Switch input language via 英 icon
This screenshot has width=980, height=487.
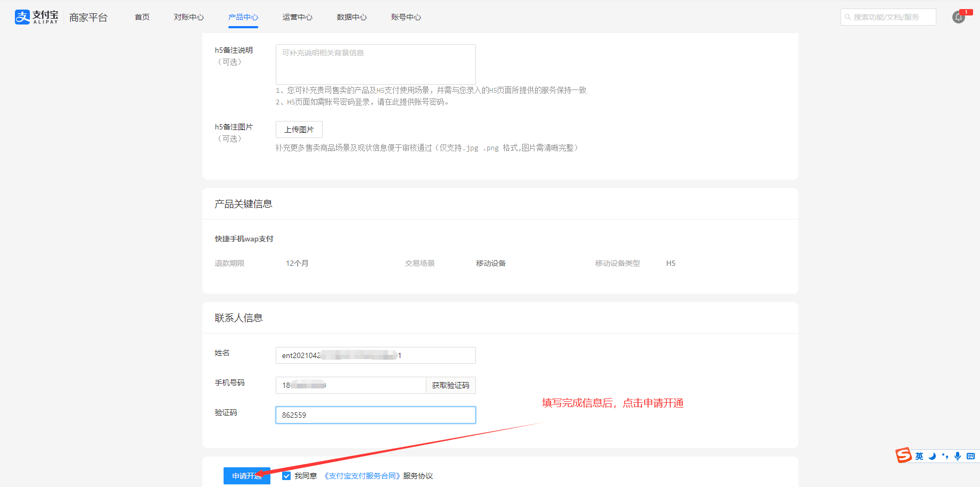pos(919,456)
